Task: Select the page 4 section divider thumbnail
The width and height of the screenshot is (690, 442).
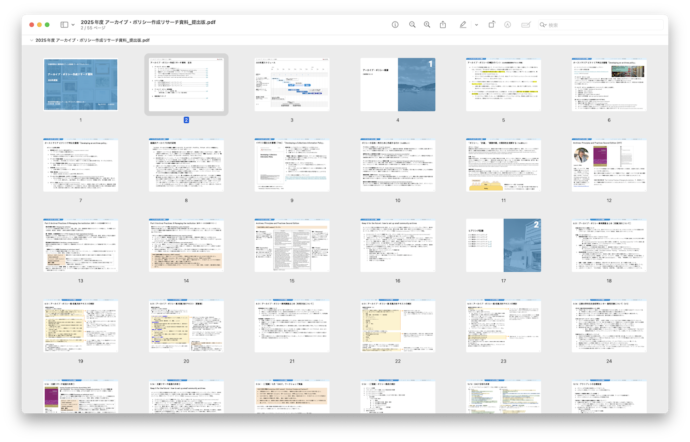Action: pyautogui.click(x=397, y=85)
